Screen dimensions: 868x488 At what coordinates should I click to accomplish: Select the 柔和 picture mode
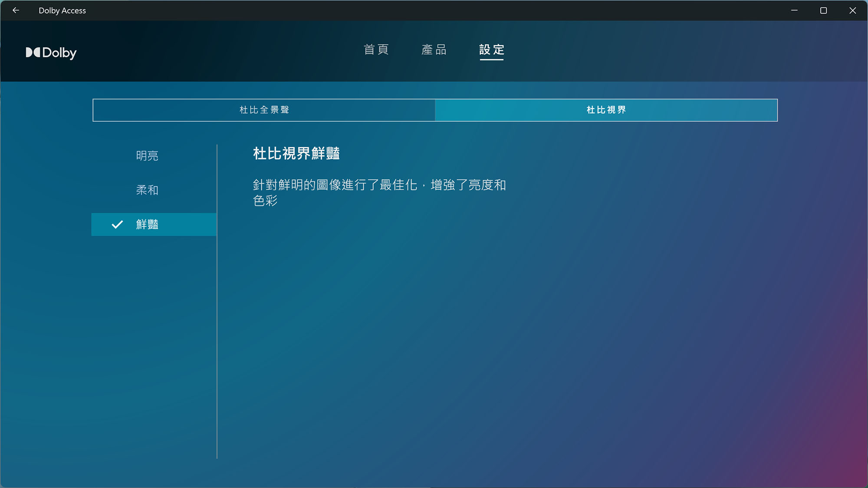click(154, 190)
